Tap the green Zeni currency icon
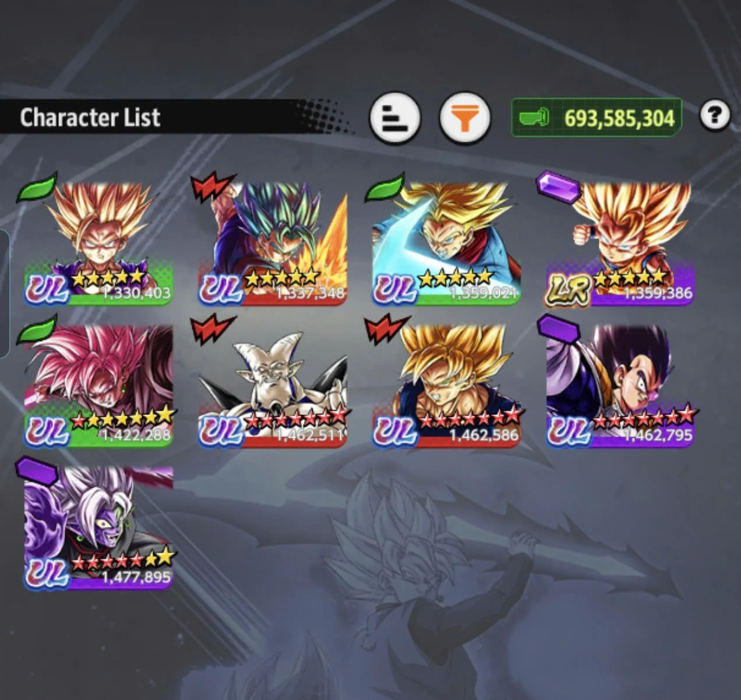This screenshot has height=700, width=741. click(x=534, y=118)
